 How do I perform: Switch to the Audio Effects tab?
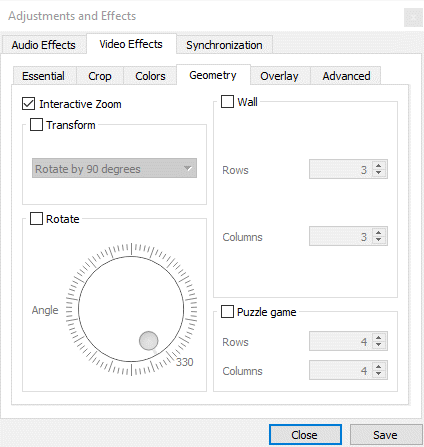[x=44, y=45]
